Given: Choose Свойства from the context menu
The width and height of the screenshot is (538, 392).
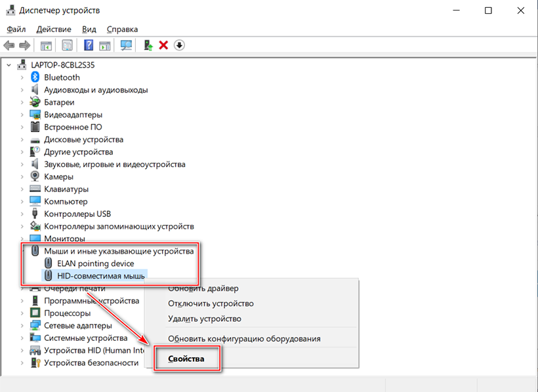Looking at the screenshot, I should [186, 359].
